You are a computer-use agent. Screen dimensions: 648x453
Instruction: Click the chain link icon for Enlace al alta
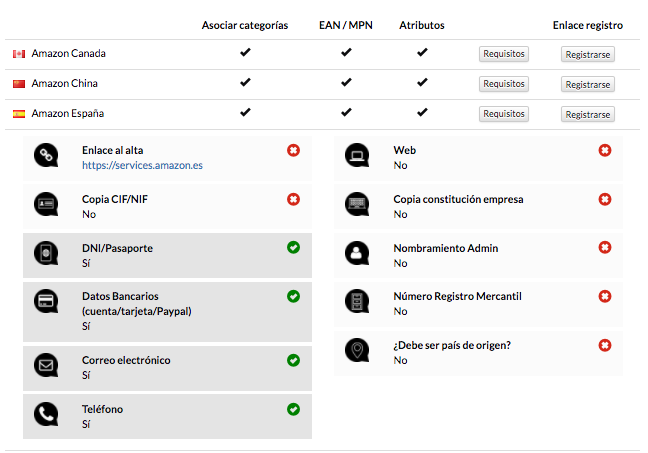pos(46,155)
